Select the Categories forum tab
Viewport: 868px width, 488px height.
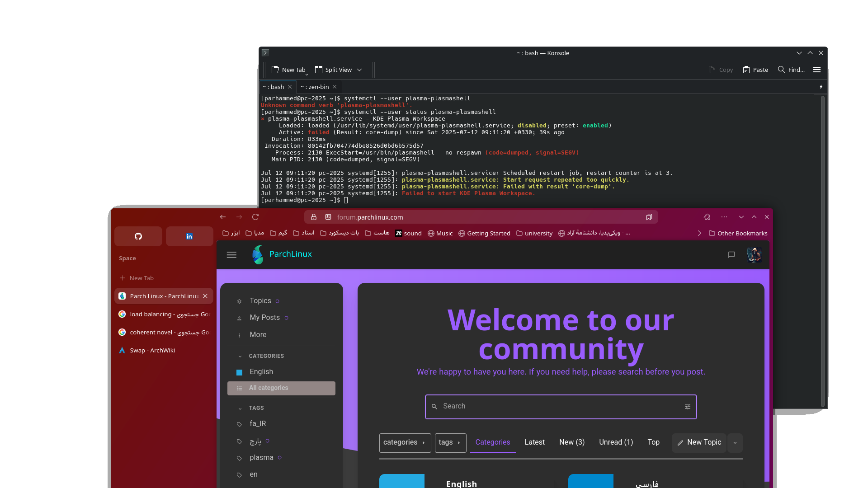[493, 442]
